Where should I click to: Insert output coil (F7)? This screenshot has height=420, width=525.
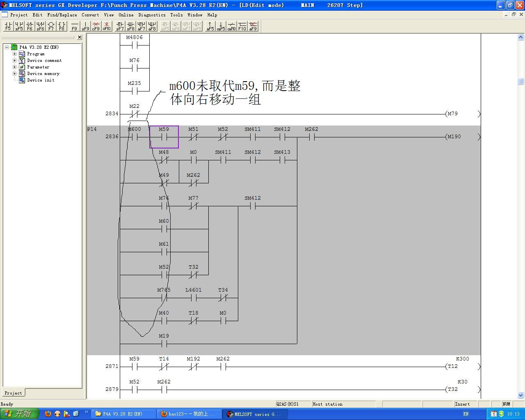tap(51, 26)
